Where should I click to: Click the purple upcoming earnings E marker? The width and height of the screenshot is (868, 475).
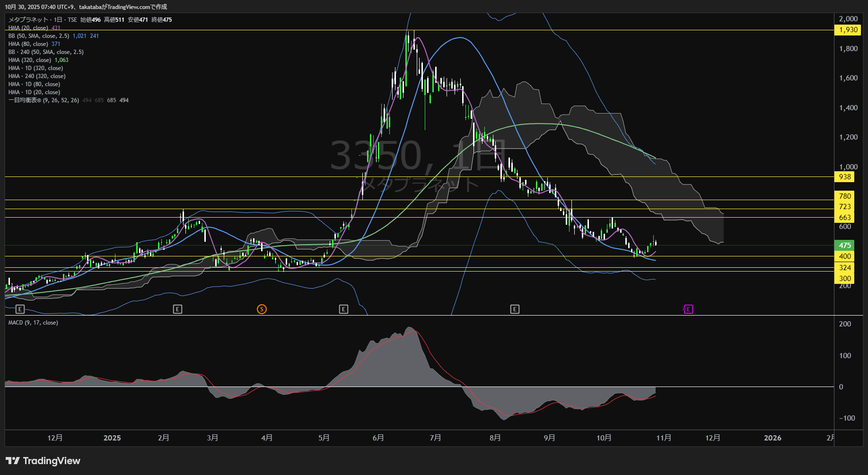click(688, 309)
